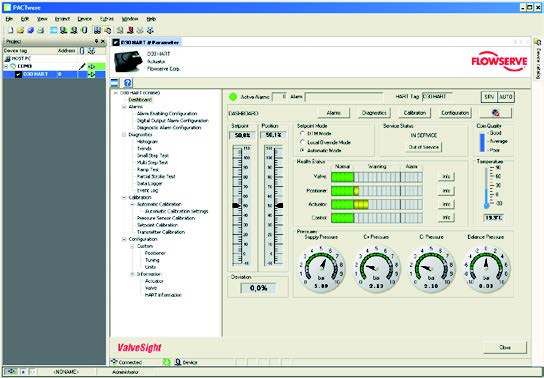Viewport: 544px width, 378px height.
Task: Toggle the AUTO button
Action: pos(505,97)
